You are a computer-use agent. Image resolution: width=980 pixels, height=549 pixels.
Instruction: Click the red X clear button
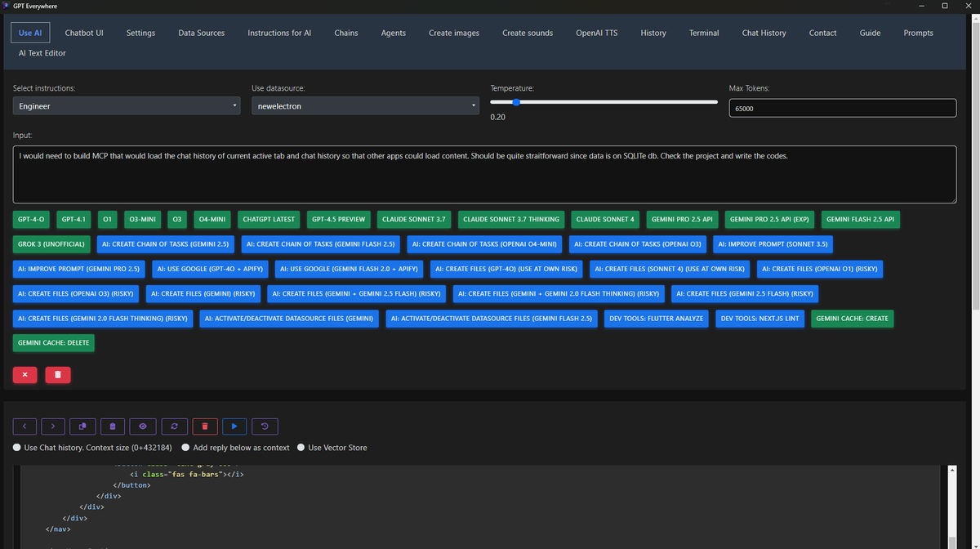(x=24, y=375)
